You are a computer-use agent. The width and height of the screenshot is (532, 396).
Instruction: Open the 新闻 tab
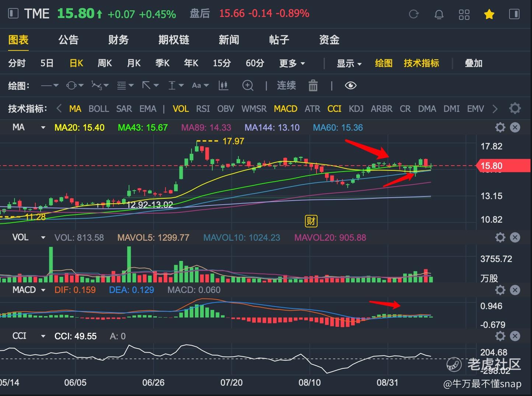click(x=229, y=40)
